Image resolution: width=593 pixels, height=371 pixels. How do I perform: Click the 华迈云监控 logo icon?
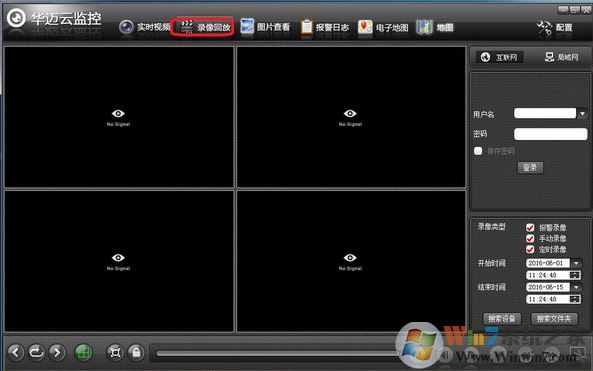point(16,18)
